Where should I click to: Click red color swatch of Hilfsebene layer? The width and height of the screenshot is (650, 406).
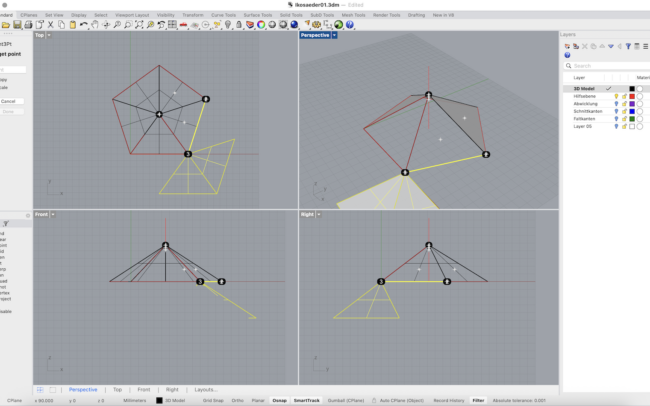pyautogui.click(x=632, y=96)
